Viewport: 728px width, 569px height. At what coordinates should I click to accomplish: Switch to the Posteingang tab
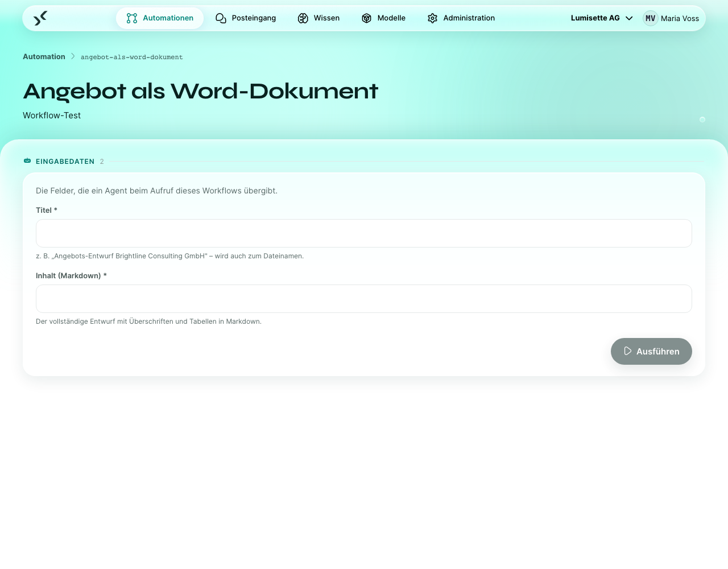[x=246, y=18]
